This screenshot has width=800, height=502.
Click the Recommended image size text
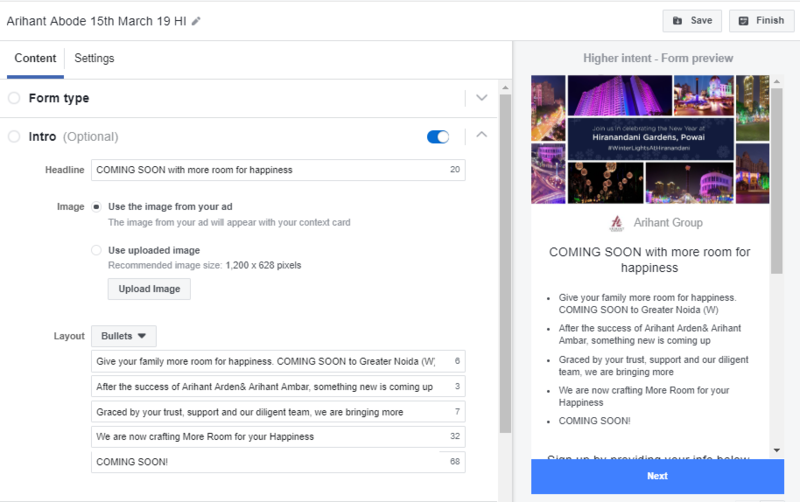coord(205,265)
